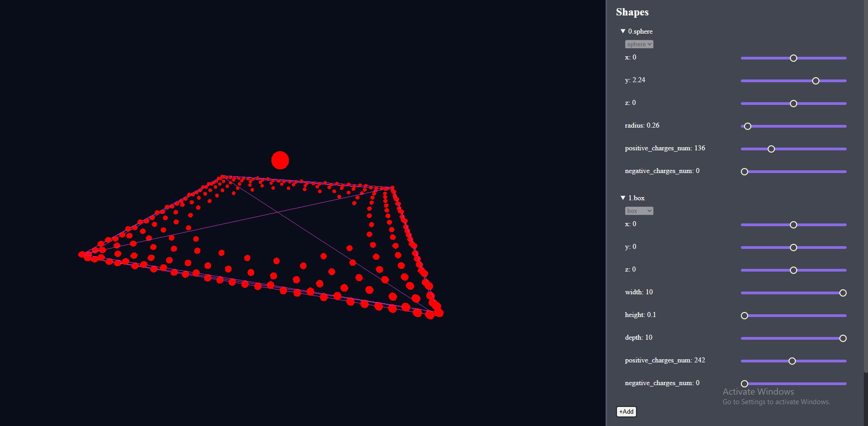Adjust the sphere radius slider
Screen dimensions: 868x426
tap(747, 126)
